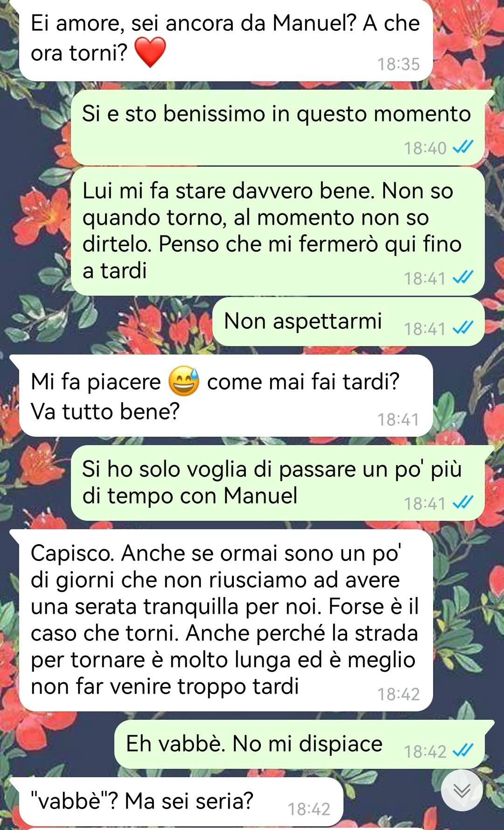Tap the scroll-to-bottom double chevron button
Viewport: 504px width, 830px height.
pos(462,790)
